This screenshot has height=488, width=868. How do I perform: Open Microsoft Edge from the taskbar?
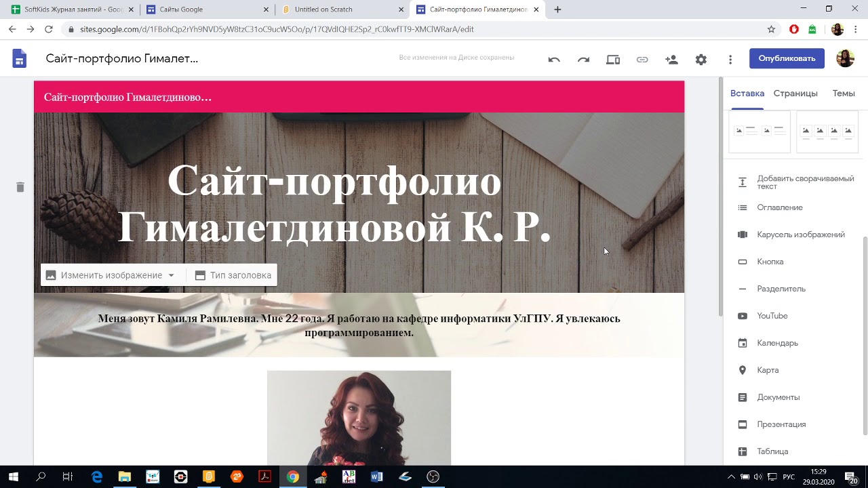click(x=97, y=476)
